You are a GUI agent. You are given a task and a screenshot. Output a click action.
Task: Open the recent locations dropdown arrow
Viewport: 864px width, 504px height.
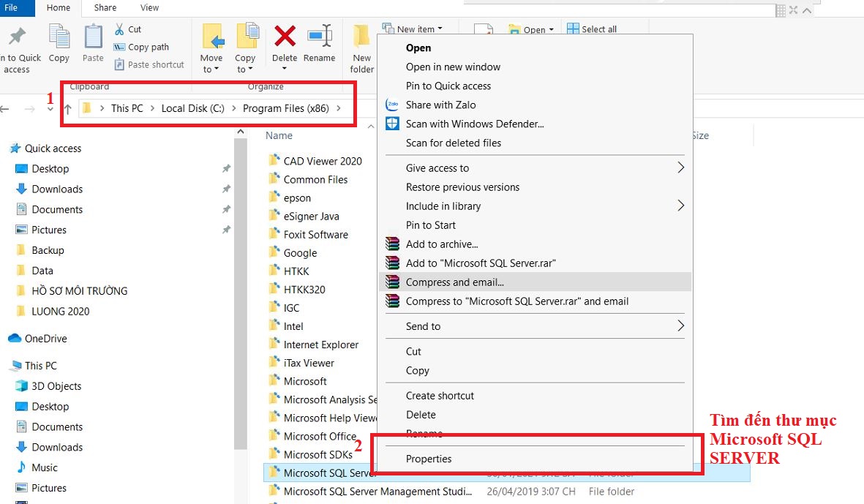pyautogui.click(x=50, y=110)
